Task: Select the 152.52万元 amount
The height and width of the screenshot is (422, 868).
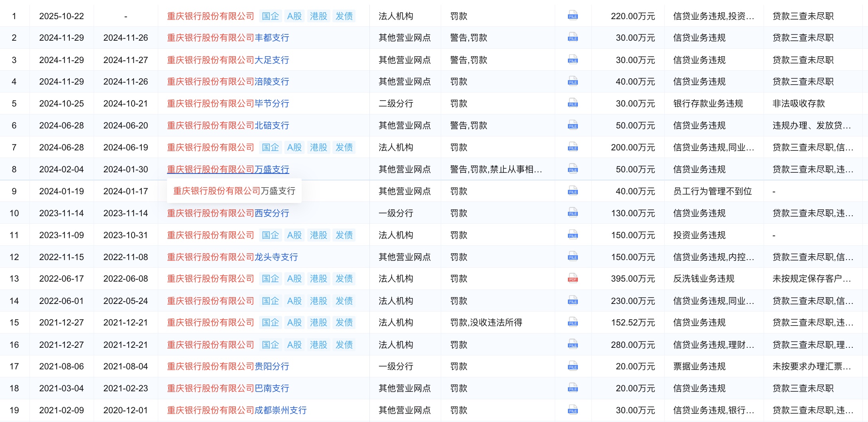Action: tap(633, 323)
